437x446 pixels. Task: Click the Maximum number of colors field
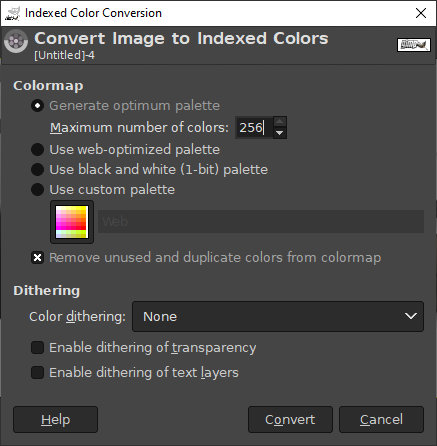(255, 128)
